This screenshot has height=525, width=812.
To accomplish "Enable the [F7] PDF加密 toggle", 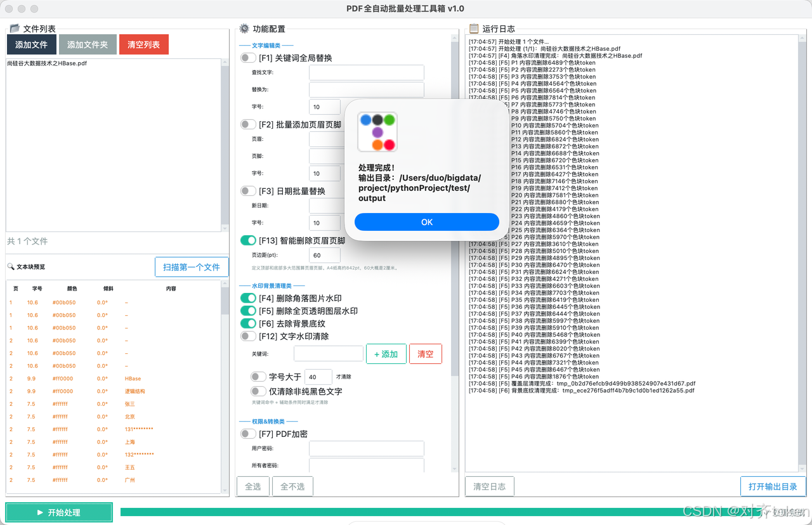I will [x=248, y=434].
